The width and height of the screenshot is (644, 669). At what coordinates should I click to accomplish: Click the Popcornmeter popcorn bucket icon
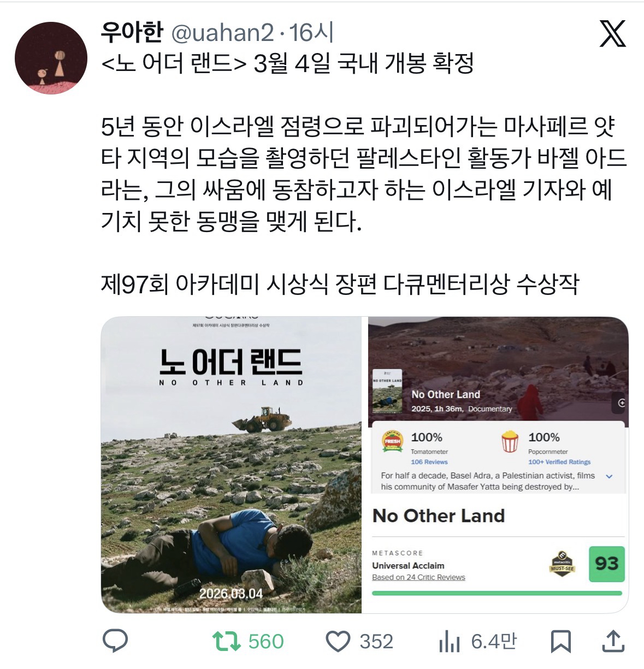510,441
